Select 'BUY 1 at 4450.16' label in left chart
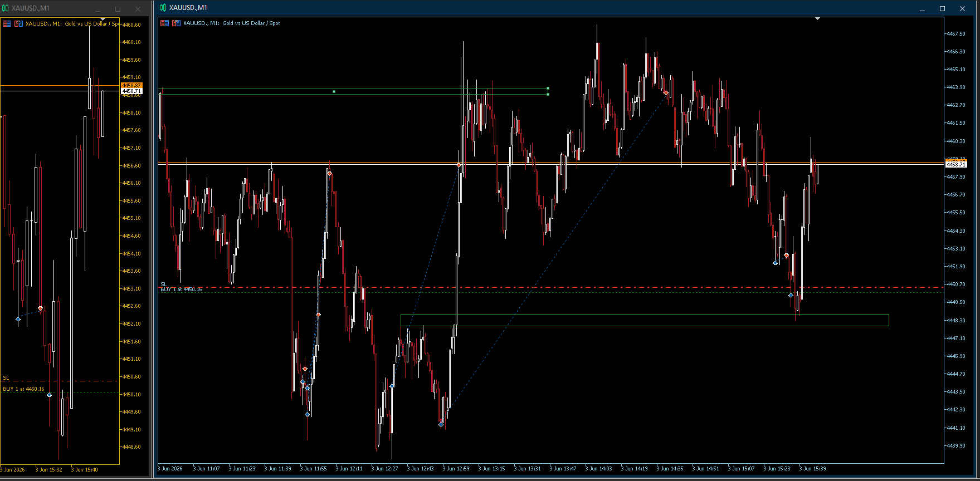 (23, 389)
